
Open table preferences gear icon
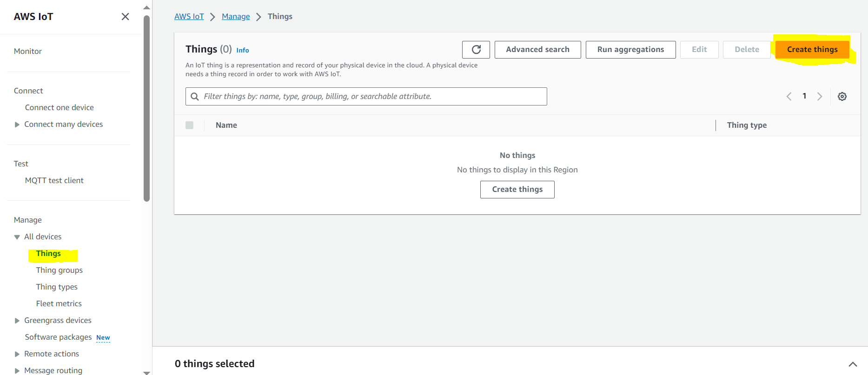pos(842,97)
